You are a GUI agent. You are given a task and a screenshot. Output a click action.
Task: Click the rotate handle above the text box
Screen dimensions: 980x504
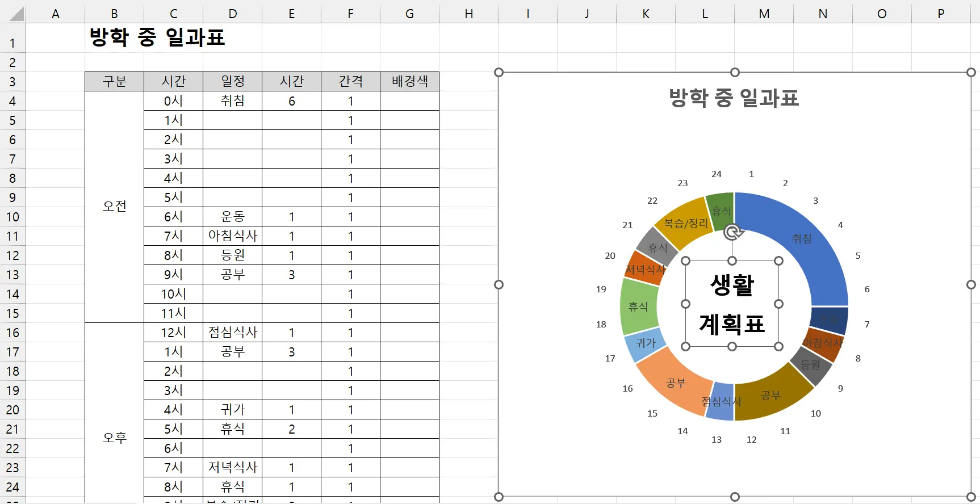pos(734,232)
